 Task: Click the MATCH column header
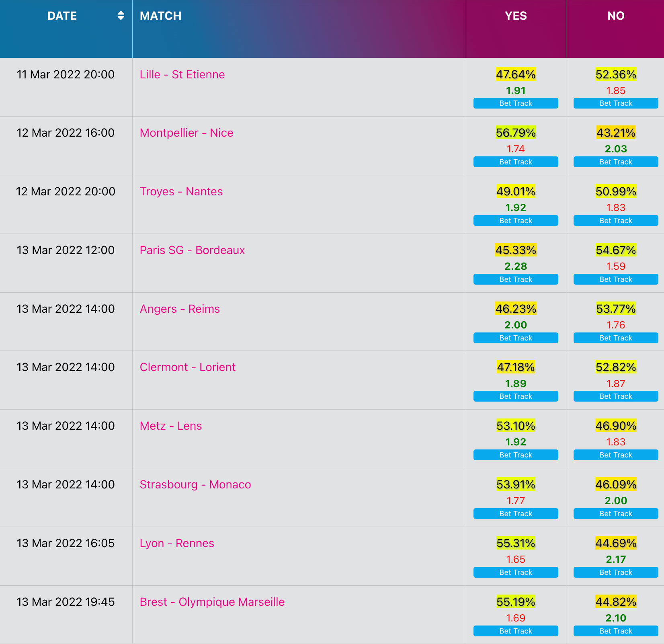coord(299,29)
